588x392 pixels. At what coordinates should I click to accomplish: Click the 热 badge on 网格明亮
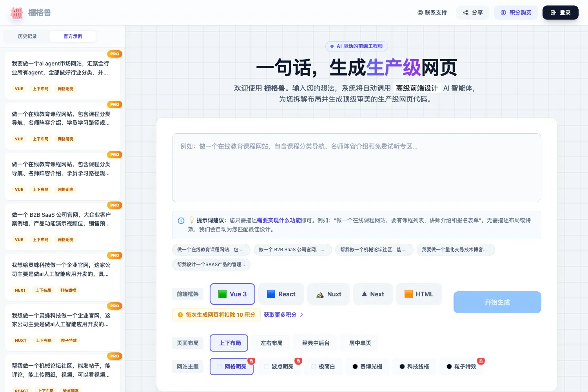[x=251, y=361]
